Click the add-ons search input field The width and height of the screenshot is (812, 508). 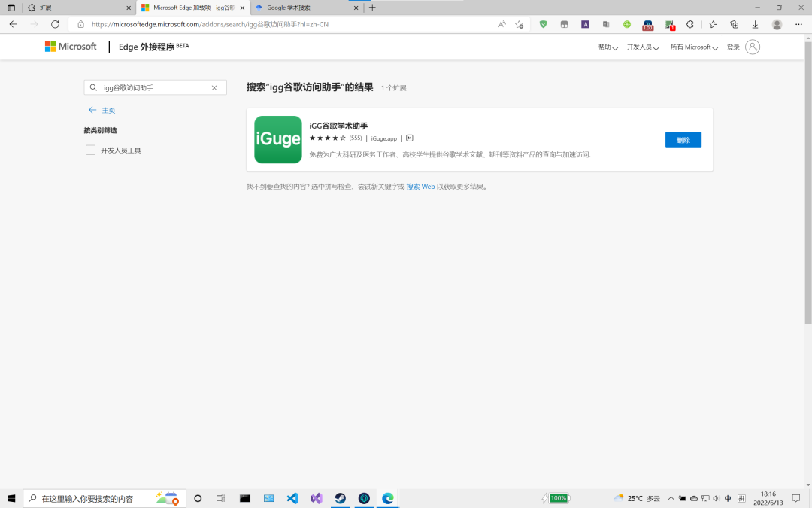(x=156, y=87)
